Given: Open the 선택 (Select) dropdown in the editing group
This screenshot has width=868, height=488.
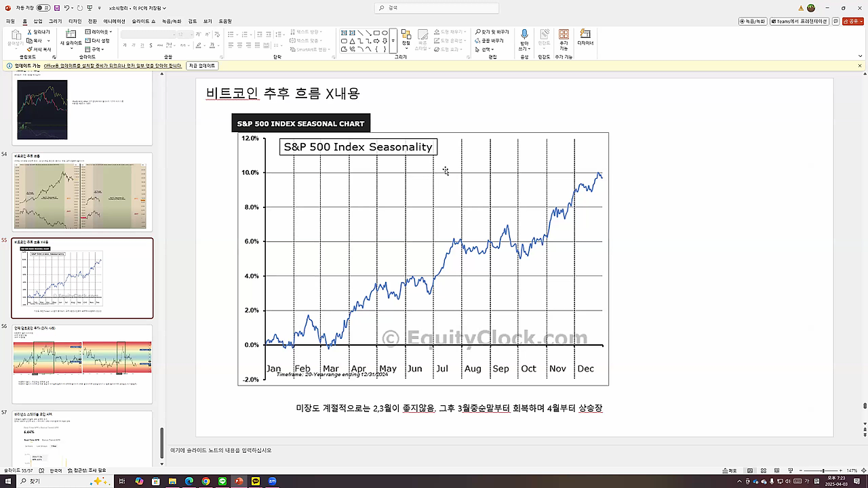Looking at the screenshot, I should coord(484,49).
